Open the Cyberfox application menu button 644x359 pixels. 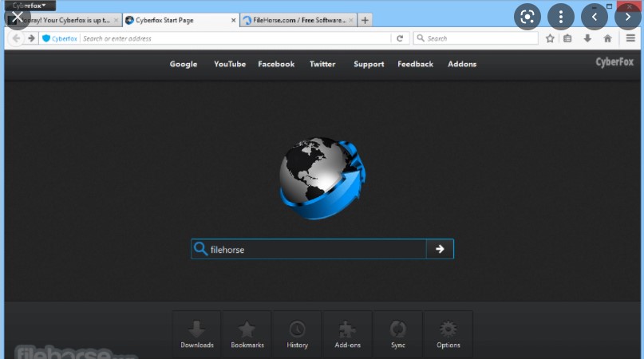click(30, 6)
